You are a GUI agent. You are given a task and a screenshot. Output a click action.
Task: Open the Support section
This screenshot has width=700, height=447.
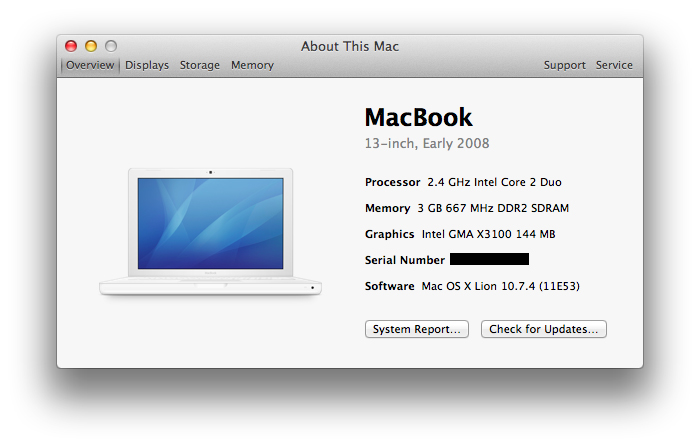coord(564,65)
